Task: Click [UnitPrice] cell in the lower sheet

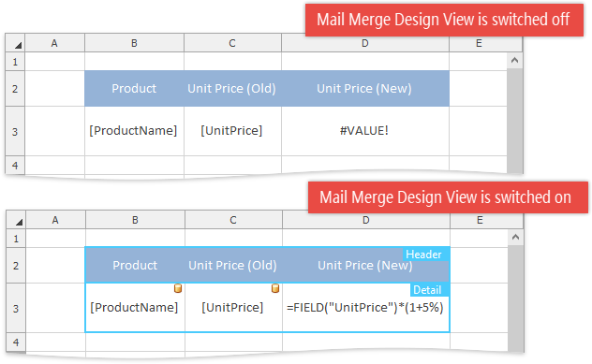Action: tap(233, 308)
